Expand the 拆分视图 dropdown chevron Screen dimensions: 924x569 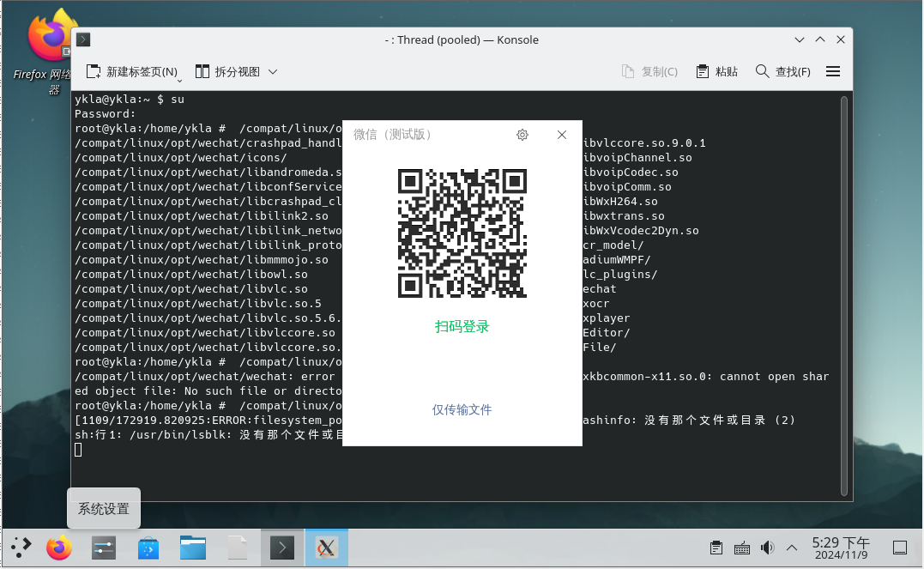coord(273,72)
